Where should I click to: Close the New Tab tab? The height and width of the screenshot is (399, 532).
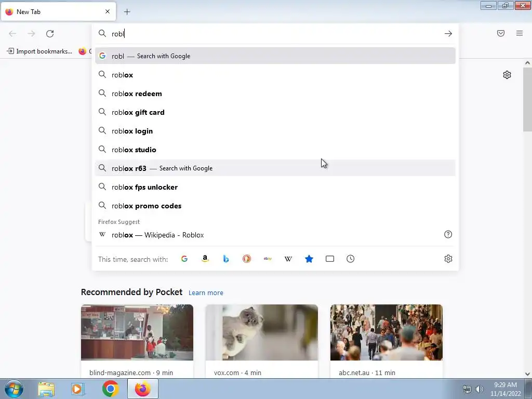click(108, 11)
